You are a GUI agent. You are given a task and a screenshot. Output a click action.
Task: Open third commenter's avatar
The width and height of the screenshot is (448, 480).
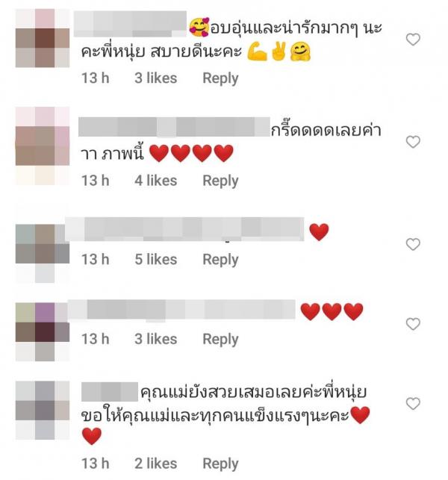click(43, 254)
